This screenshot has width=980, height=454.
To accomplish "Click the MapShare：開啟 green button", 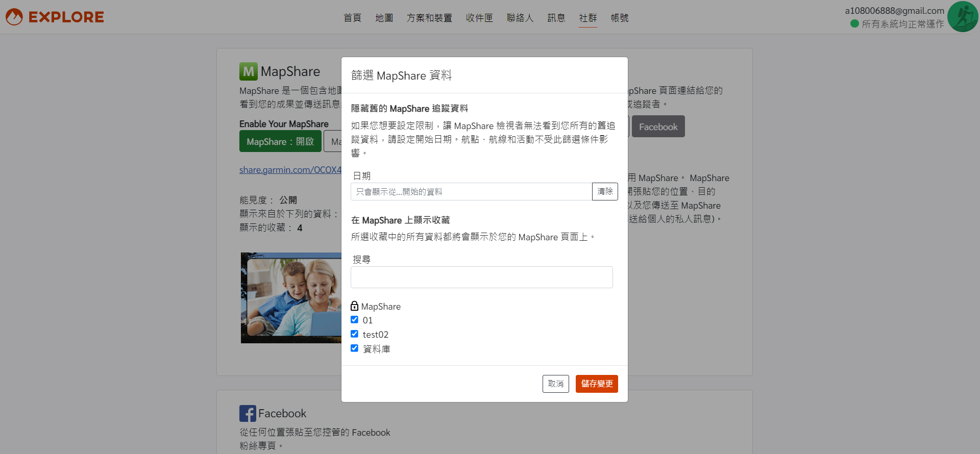I will click(x=280, y=141).
